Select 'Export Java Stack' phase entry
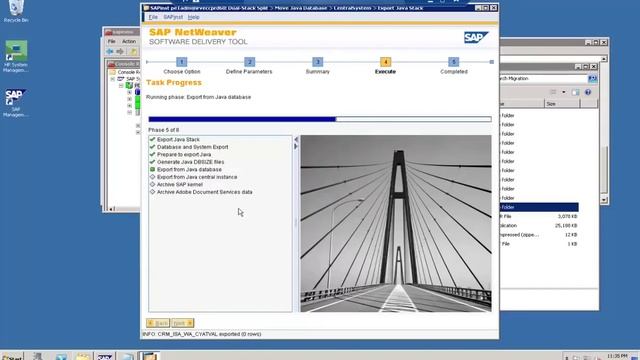This screenshot has width=640, height=360. point(178,140)
